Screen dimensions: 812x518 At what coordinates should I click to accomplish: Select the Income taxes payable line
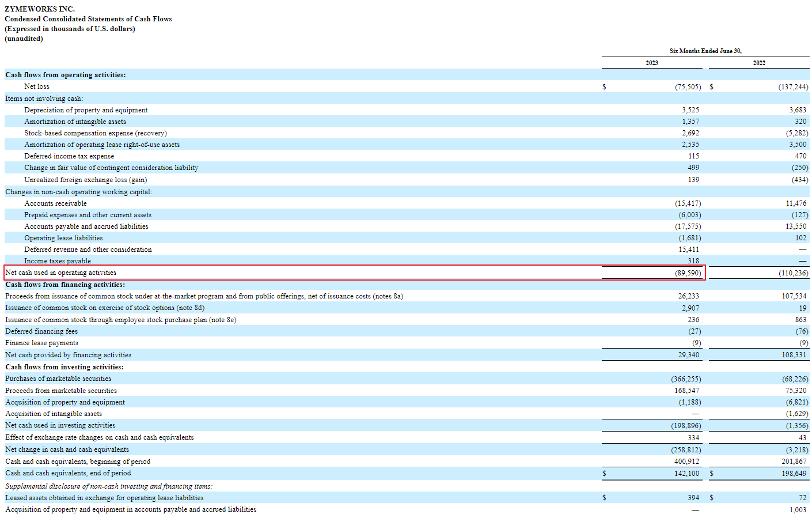(x=56, y=261)
